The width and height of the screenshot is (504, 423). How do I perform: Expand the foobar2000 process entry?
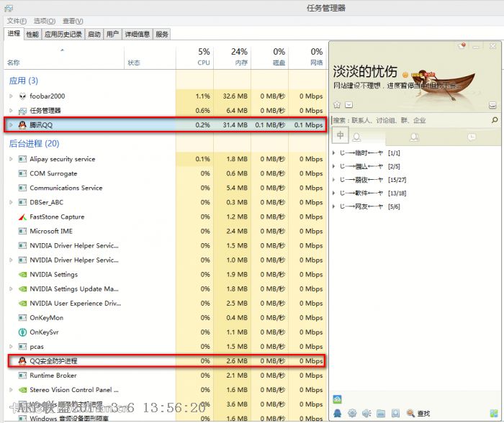(x=11, y=96)
